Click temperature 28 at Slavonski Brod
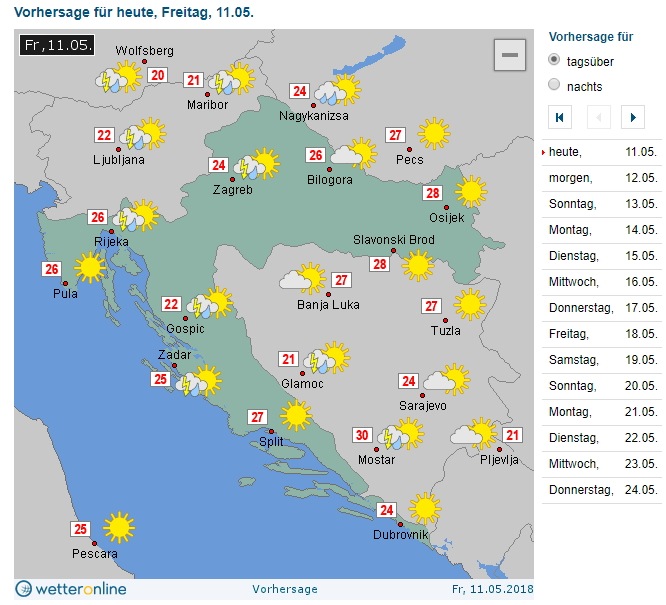This screenshot has width=666, height=605. coord(379,264)
